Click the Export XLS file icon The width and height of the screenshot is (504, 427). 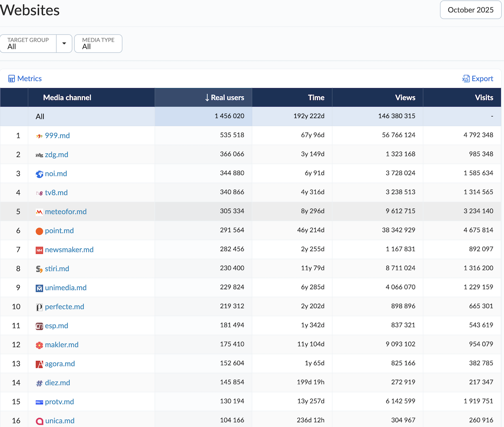(x=466, y=79)
